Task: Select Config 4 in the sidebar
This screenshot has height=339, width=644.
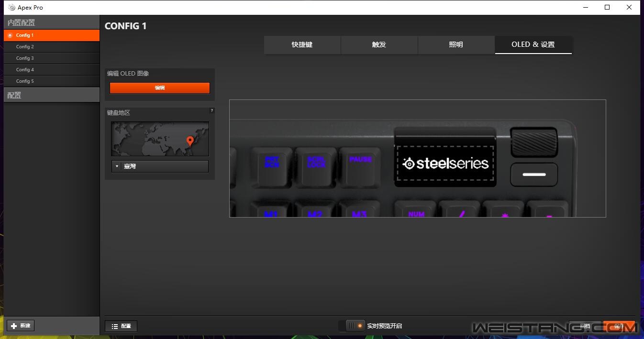Action: tap(52, 70)
